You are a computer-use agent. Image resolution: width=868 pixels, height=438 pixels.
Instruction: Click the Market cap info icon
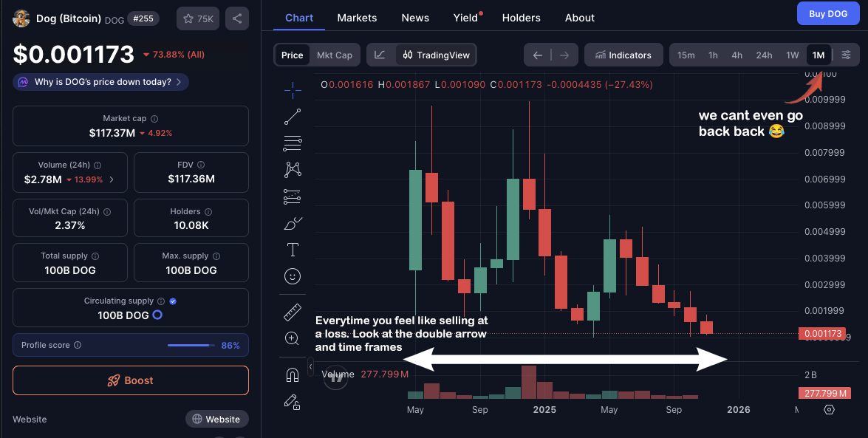click(154, 118)
